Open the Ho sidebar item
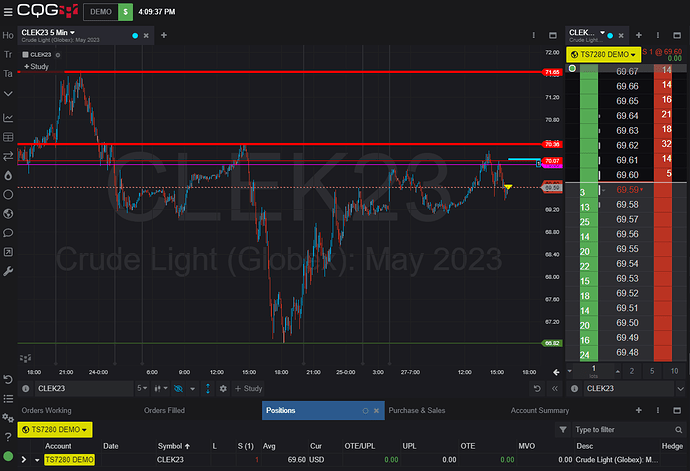Screen dimensions: 690x471 pos(8,36)
